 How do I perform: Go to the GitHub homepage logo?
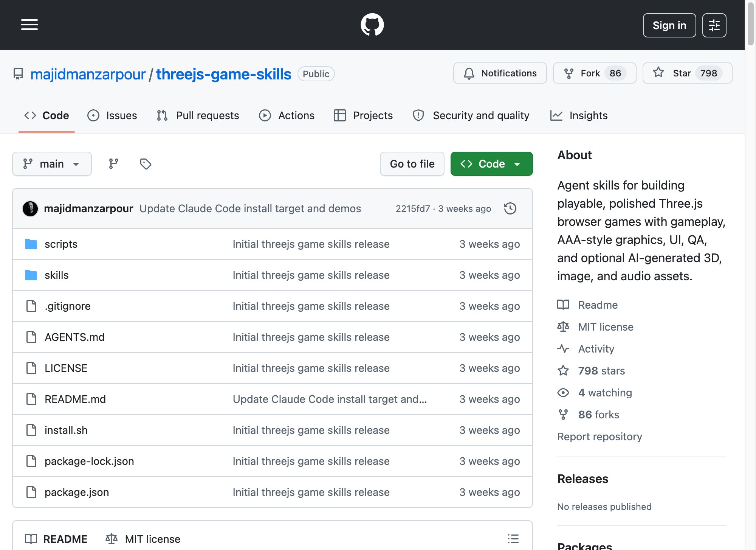click(x=372, y=25)
